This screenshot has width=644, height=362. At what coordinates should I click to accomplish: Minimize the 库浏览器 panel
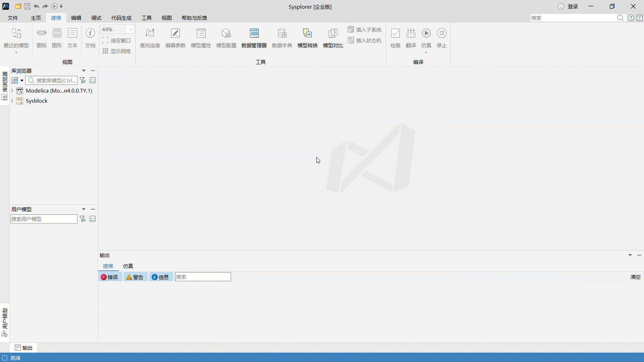click(93, 71)
